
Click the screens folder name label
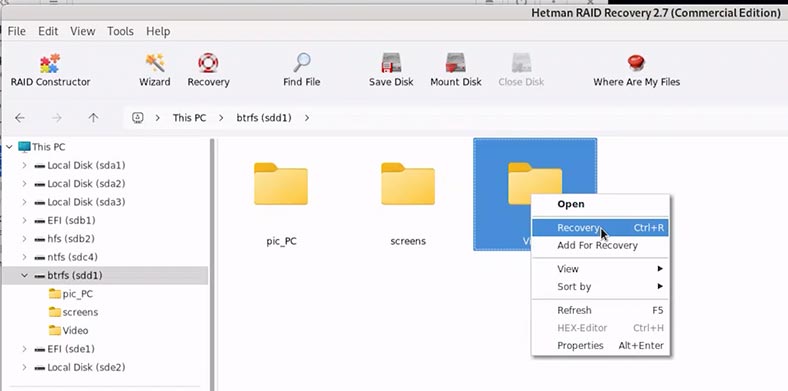tap(408, 241)
